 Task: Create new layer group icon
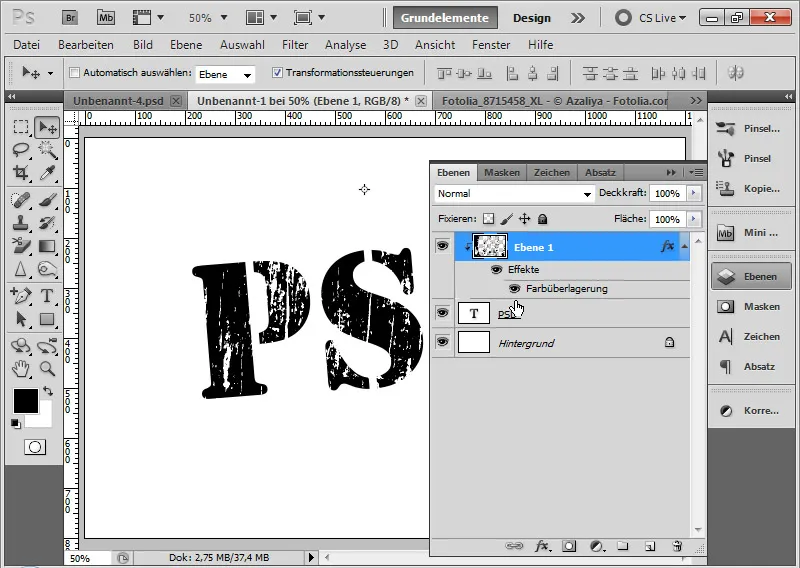coord(622,546)
